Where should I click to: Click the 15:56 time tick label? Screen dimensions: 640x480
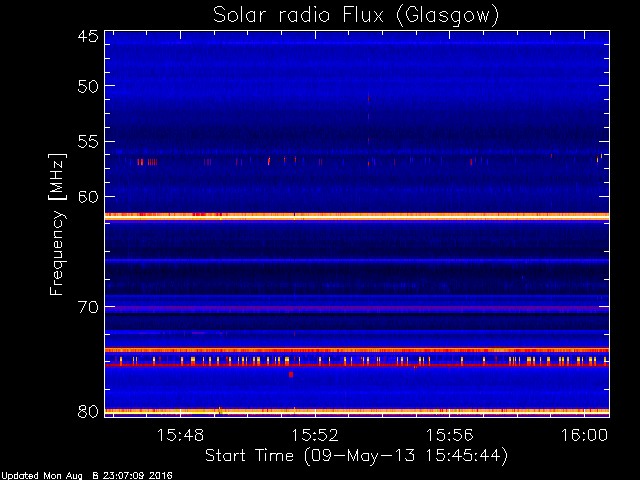tap(449, 435)
